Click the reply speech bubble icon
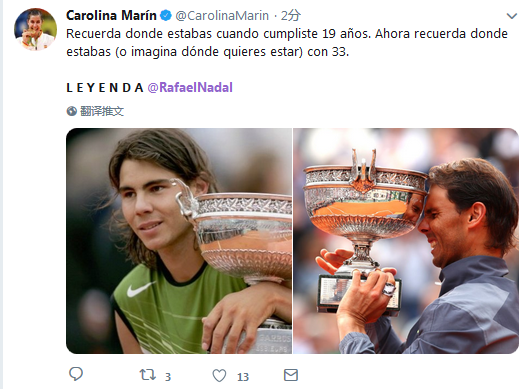Image resolution: width=530 pixels, height=389 pixels. (x=76, y=374)
